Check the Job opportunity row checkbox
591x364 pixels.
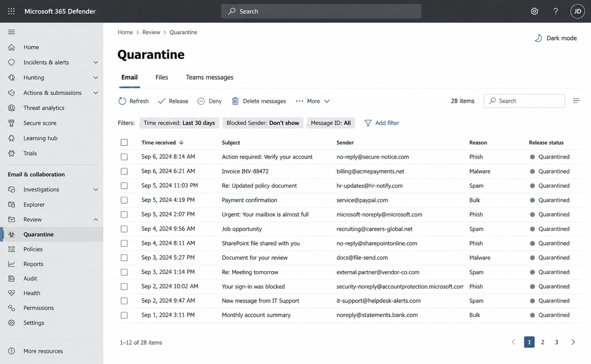[124, 229]
